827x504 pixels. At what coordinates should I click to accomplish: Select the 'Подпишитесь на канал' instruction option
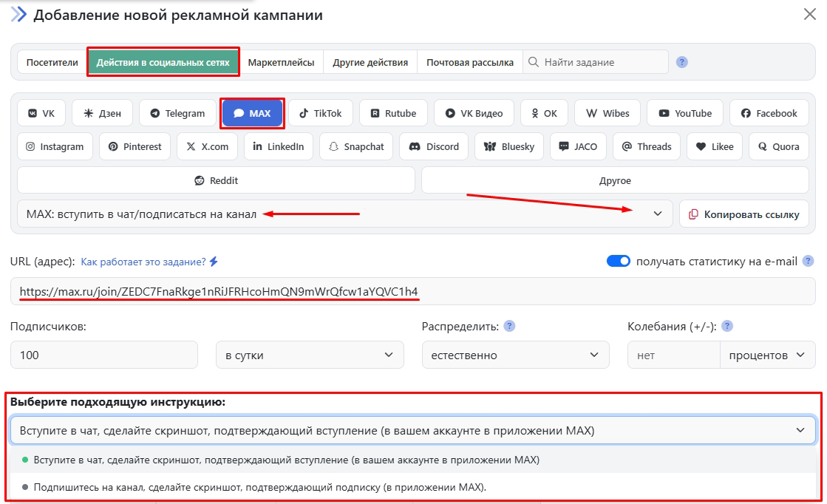point(260,487)
